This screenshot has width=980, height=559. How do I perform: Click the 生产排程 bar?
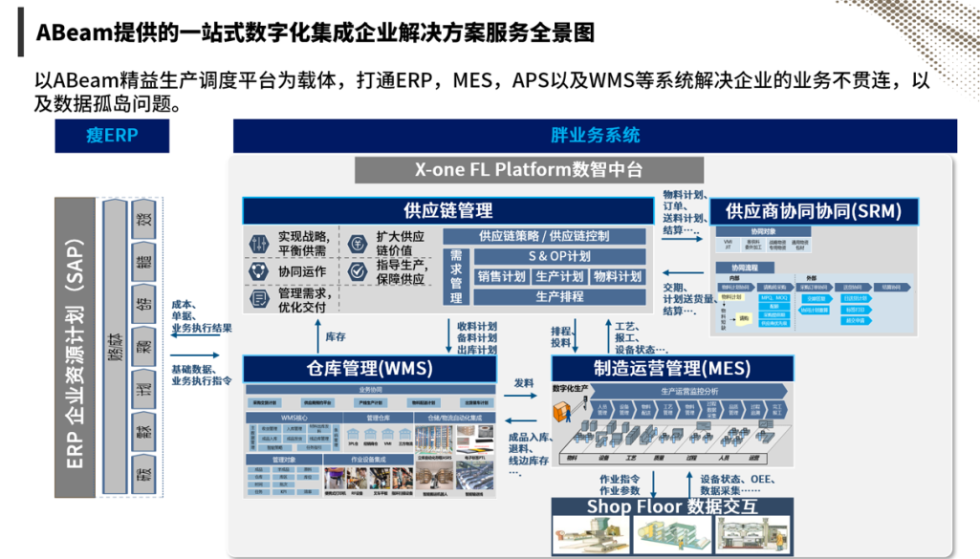coord(559,297)
